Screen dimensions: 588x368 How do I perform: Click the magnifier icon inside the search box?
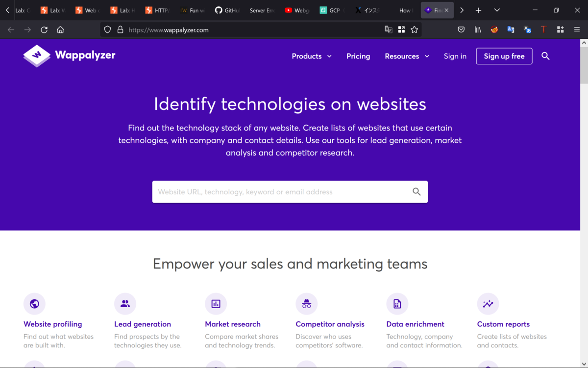(416, 192)
